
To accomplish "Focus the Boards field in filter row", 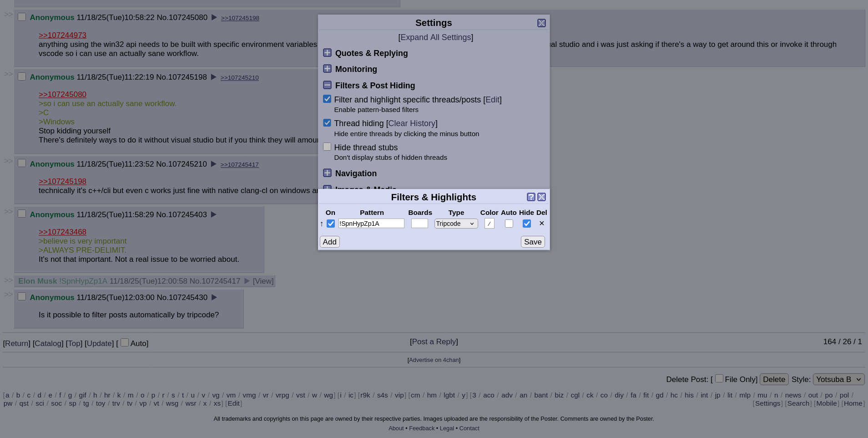I will 419,224.
